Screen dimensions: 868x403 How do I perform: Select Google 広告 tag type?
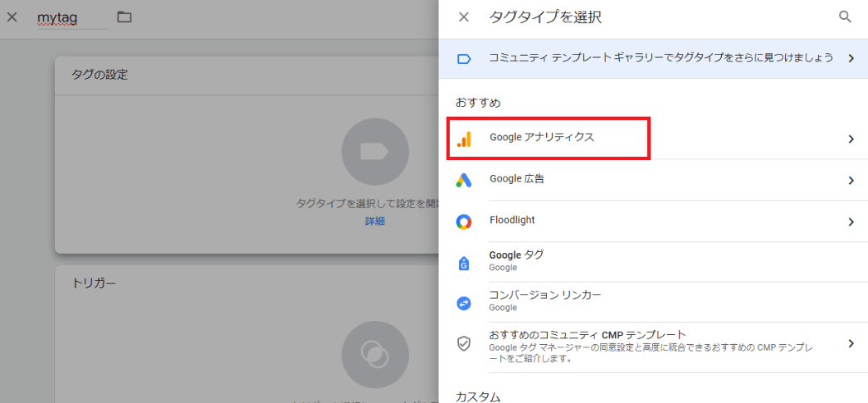pos(653,180)
